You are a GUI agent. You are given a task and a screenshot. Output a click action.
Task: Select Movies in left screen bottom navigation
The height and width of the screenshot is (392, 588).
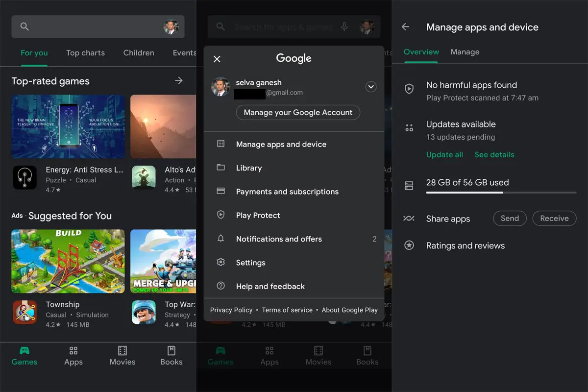click(122, 356)
